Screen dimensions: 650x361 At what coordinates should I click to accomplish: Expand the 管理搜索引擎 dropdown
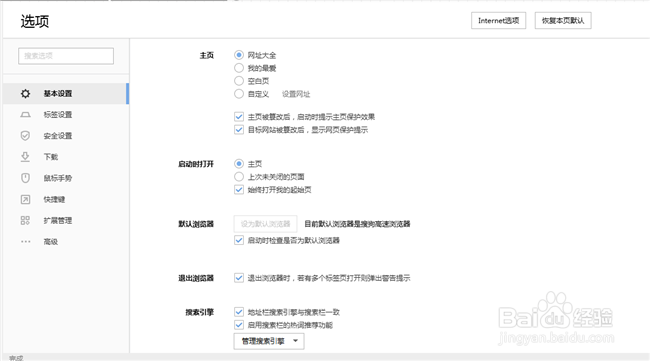coord(269,341)
